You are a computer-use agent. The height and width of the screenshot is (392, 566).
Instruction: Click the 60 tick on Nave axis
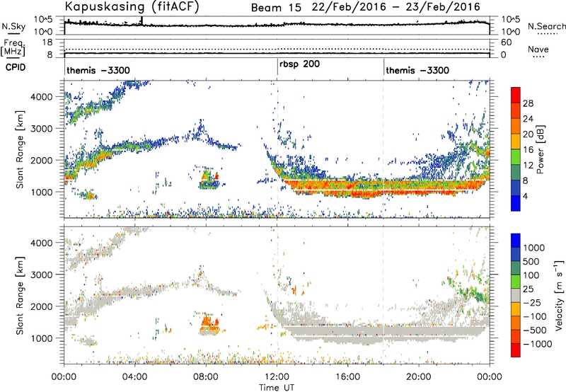506,42
